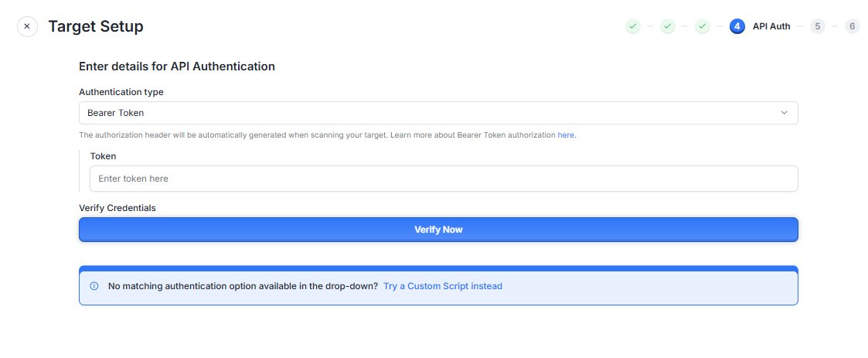Go to completed first step checkmark
Viewport: 868px width, 358px height.
(633, 26)
